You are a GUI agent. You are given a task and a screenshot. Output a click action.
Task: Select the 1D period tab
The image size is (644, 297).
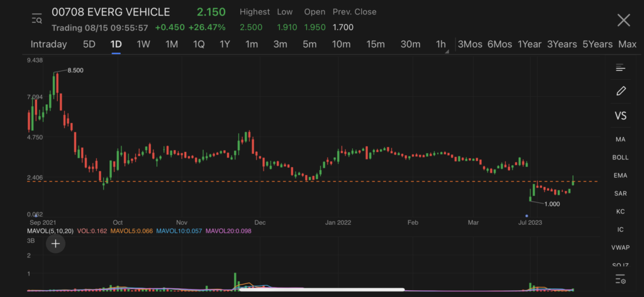point(116,45)
